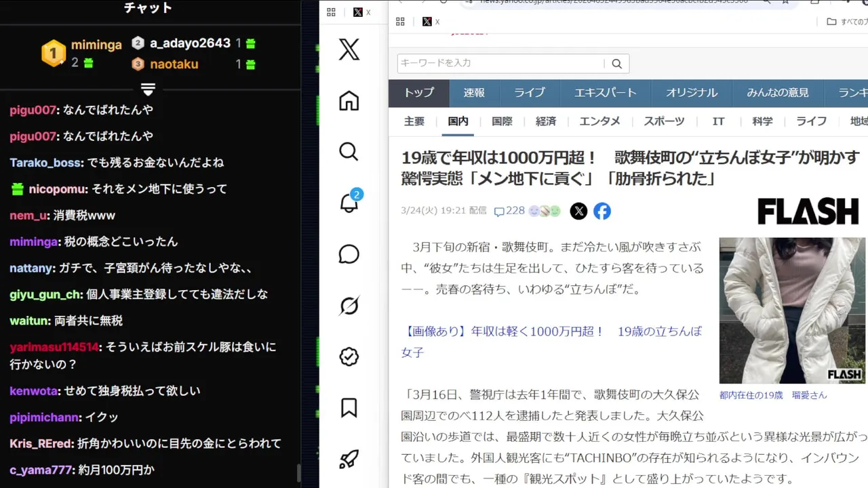Open verified badge icon in X sidebar

[x=349, y=357]
